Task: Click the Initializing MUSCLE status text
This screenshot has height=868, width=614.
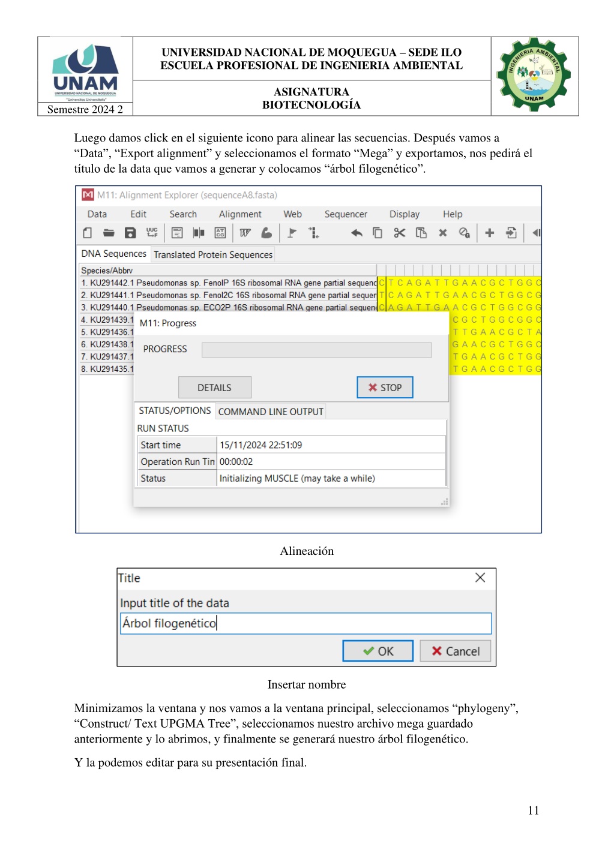Action: pyautogui.click(x=297, y=479)
